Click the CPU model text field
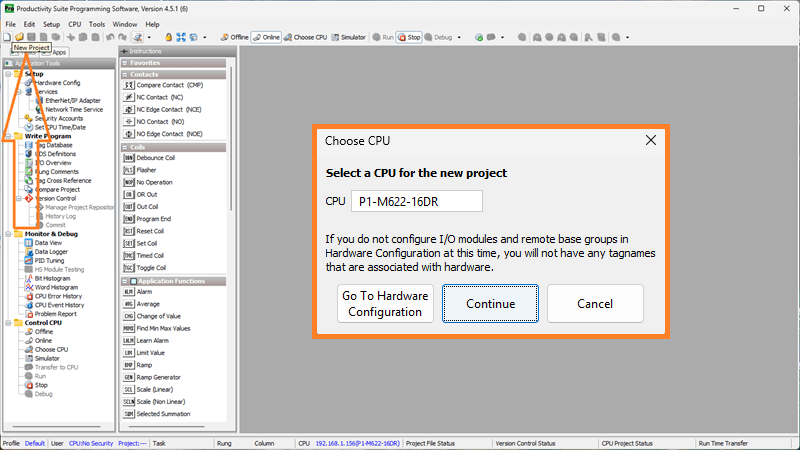The width and height of the screenshot is (800, 450). point(416,201)
